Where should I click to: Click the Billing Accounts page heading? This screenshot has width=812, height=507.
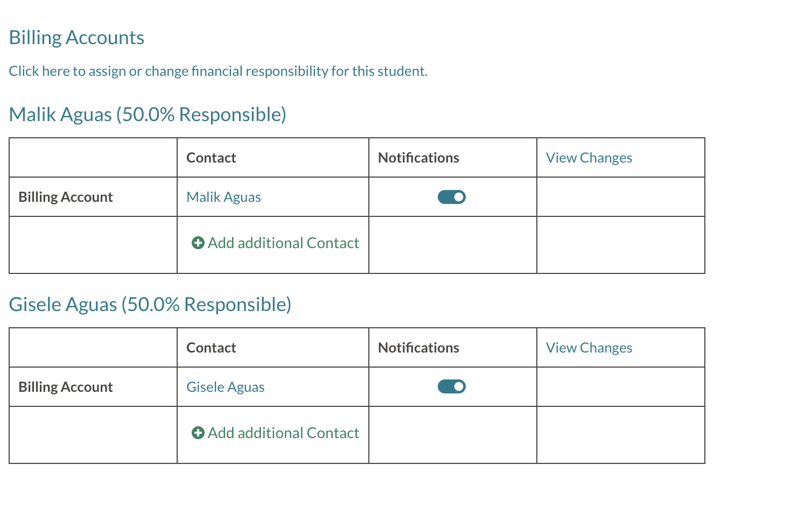pos(76,38)
